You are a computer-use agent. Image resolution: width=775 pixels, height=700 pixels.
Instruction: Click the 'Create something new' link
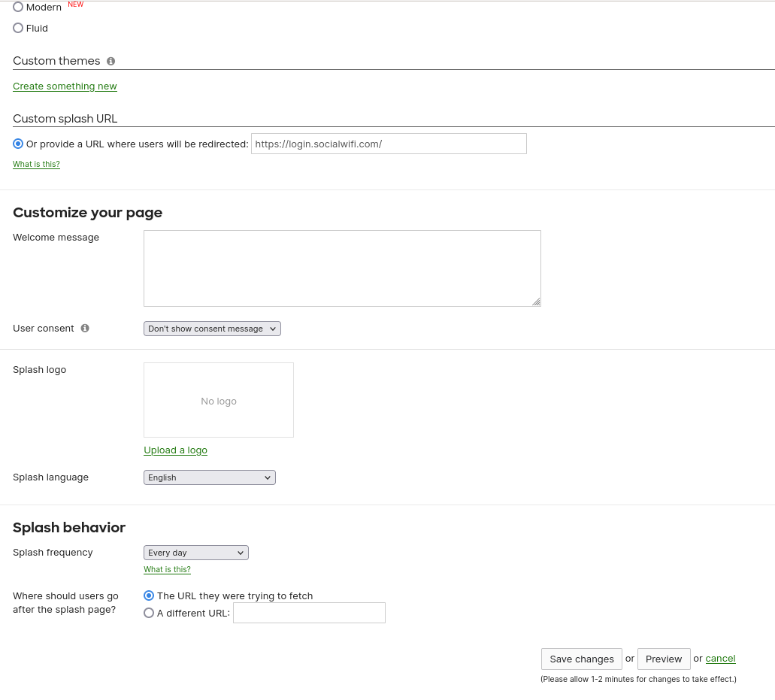click(x=65, y=86)
